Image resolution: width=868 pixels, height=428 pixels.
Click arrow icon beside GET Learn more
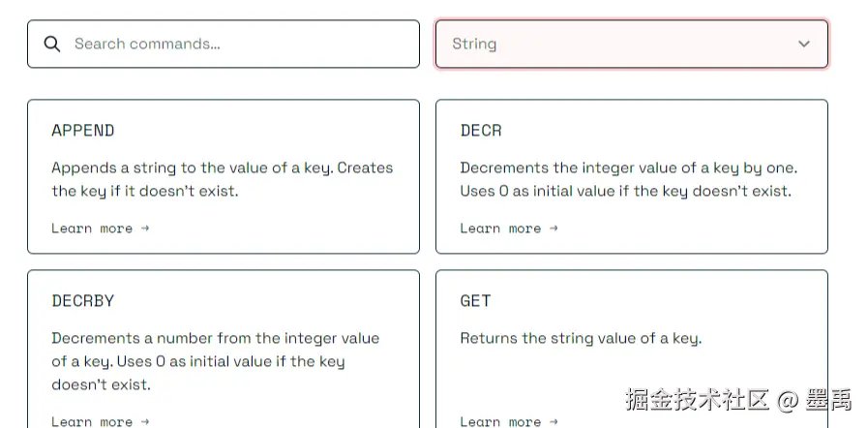coord(554,421)
